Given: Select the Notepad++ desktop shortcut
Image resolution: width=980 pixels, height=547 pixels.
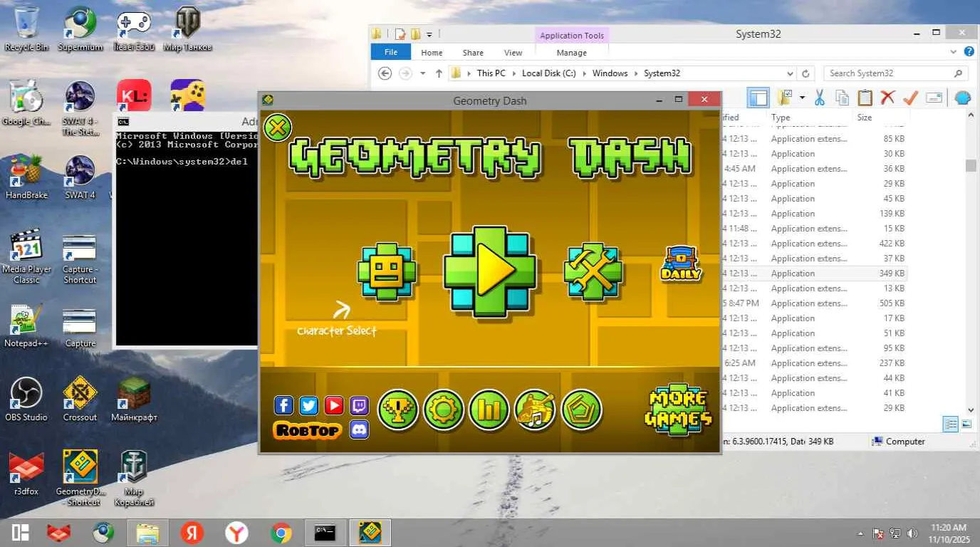Looking at the screenshot, I should 26,326.
